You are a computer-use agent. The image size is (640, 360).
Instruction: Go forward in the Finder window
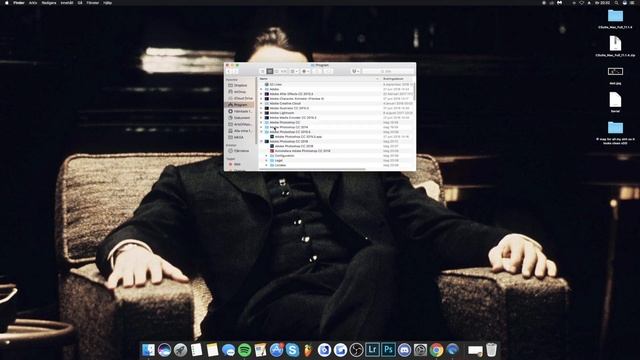(x=236, y=71)
